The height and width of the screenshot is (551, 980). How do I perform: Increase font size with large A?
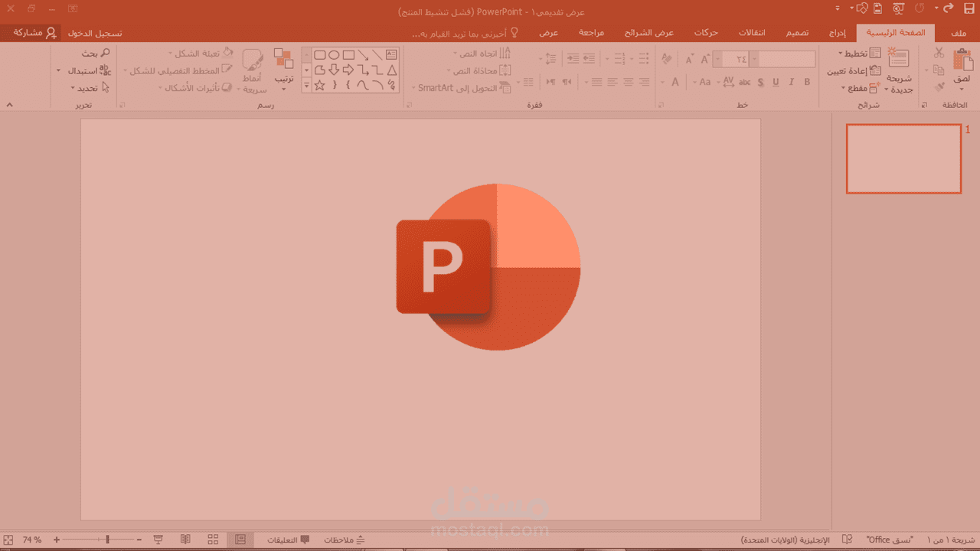tap(704, 60)
